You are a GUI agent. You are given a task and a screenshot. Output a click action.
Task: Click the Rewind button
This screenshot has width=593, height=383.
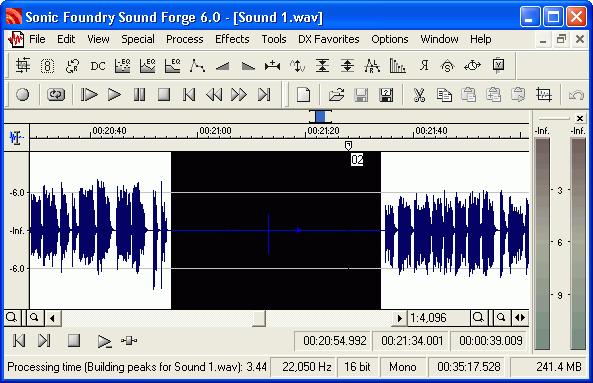pos(214,95)
